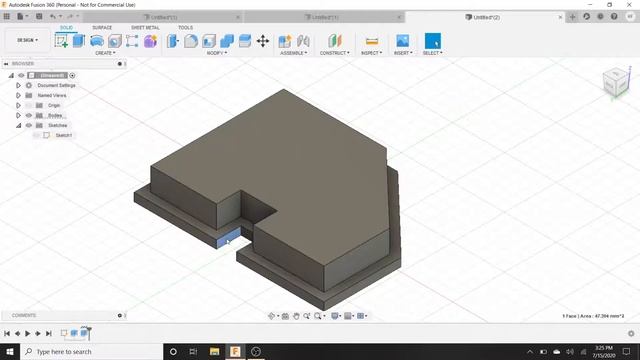
Task: Select the Combine tool
Action: pos(227,41)
